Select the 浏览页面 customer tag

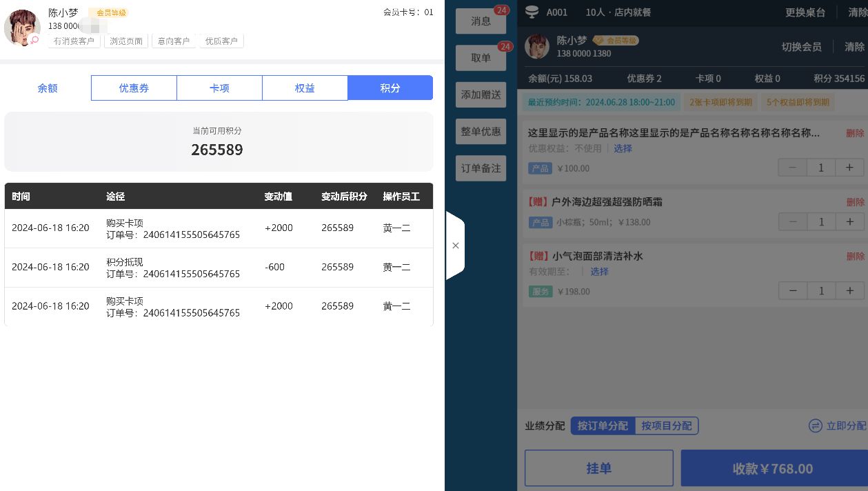pos(126,41)
